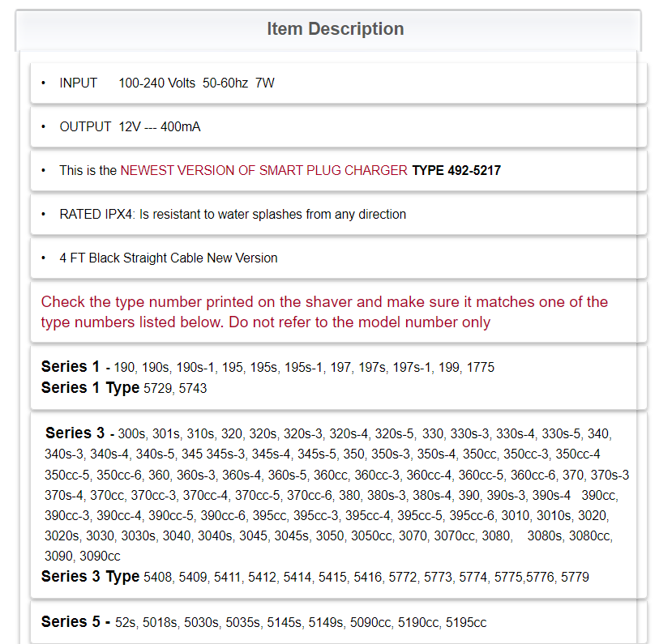Click the red check type number warning
The image size is (659, 644).
[x=324, y=312]
